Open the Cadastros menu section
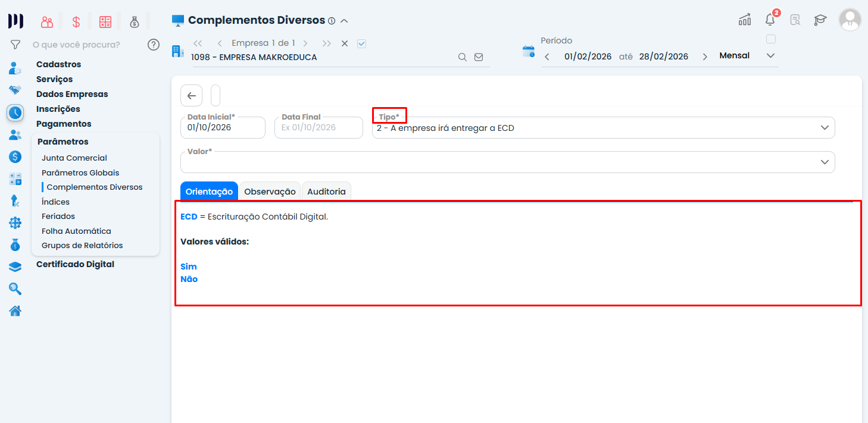 (x=58, y=64)
